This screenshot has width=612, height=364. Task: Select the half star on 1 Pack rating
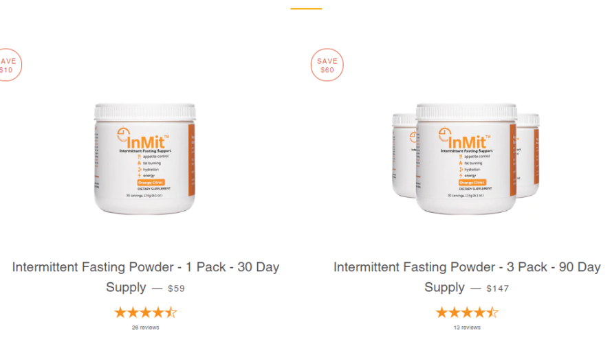pos(171,312)
